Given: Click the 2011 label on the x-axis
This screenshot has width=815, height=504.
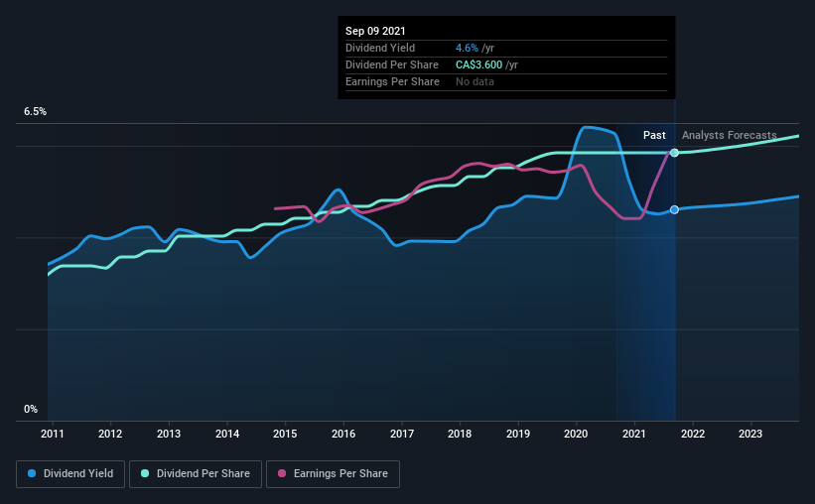Looking at the screenshot, I should (52, 434).
